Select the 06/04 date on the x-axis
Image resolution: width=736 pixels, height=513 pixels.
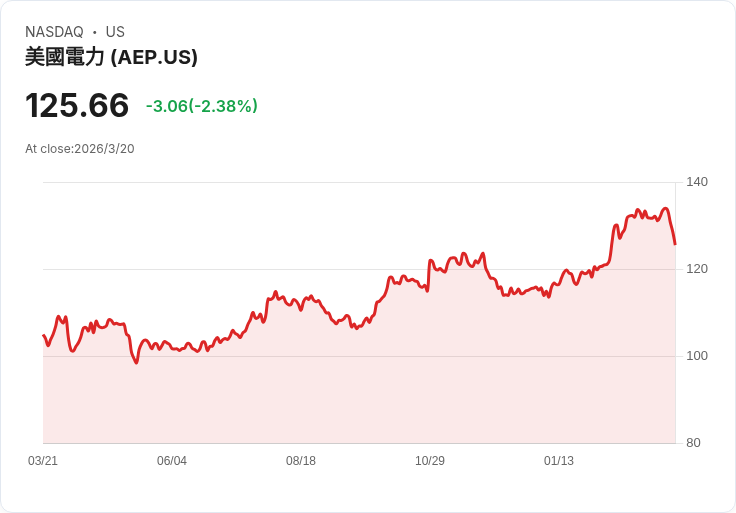click(172, 461)
